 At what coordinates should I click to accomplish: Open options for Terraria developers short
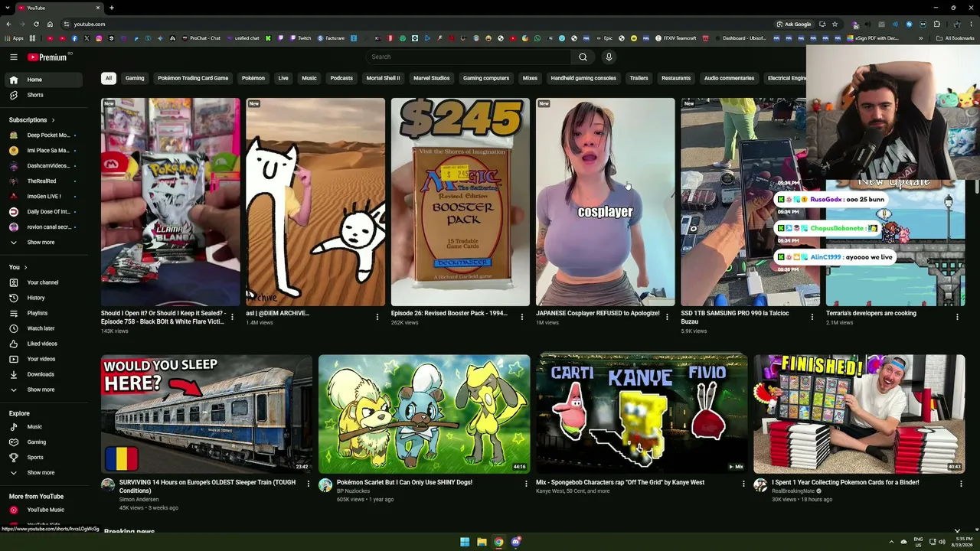[x=957, y=316]
